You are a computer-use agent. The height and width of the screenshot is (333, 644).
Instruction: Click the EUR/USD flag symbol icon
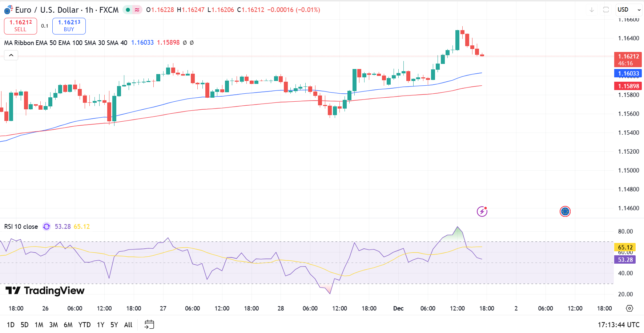click(x=8, y=10)
